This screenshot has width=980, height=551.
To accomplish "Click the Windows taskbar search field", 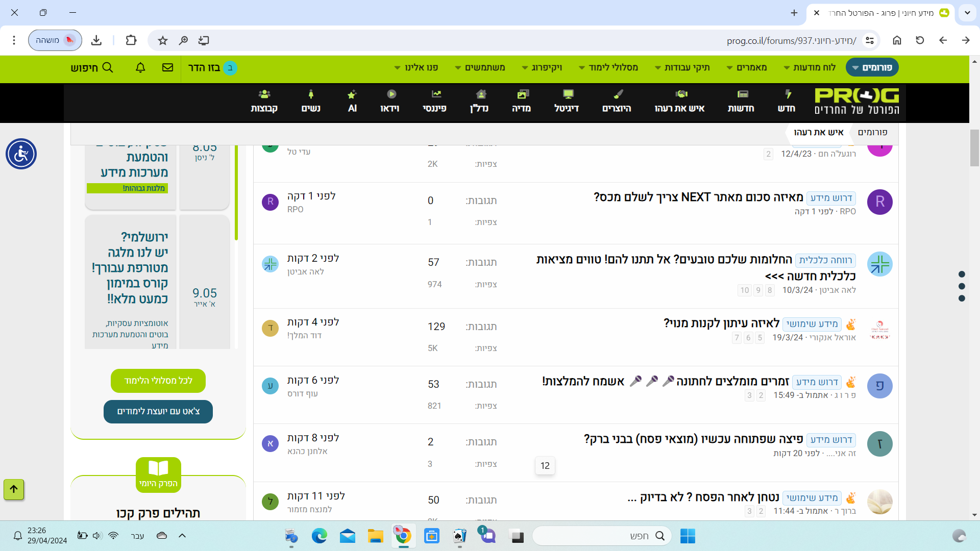I will pyautogui.click(x=602, y=536).
